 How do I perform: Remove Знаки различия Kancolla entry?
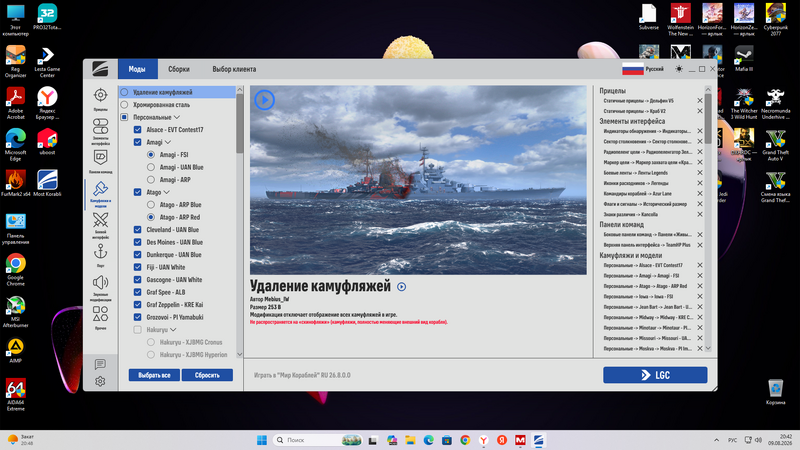[x=700, y=214]
